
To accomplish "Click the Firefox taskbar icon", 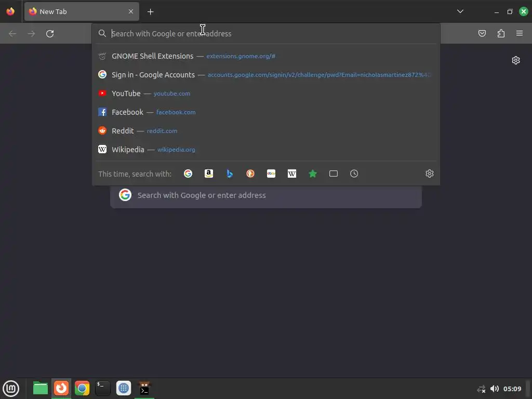I will click(x=61, y=389).
